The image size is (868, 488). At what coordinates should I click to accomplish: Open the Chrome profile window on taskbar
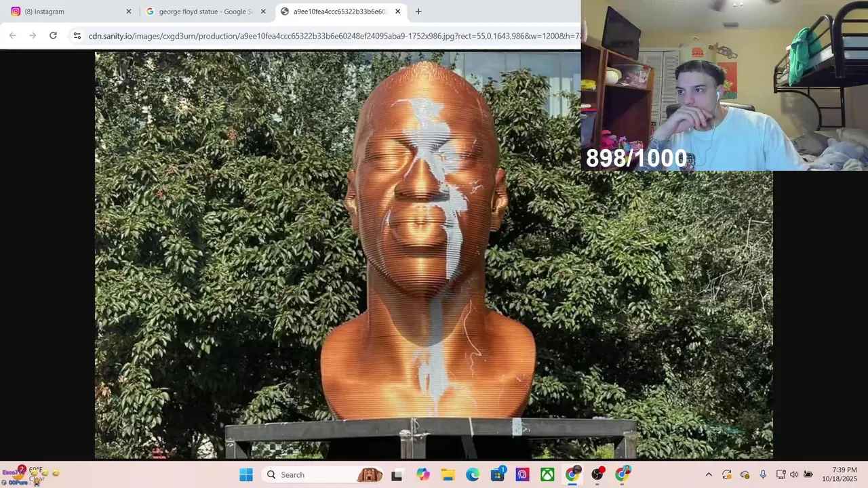coord(623,474)
